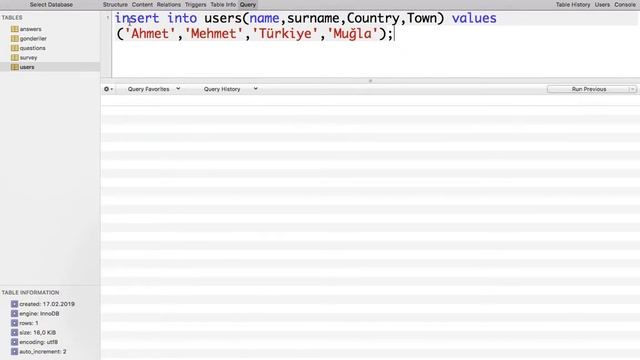Image resolution: width=640 pixels, height=360 pixels.
Task: Click the 'values' keyword in query
Action: tap(474, 18)
